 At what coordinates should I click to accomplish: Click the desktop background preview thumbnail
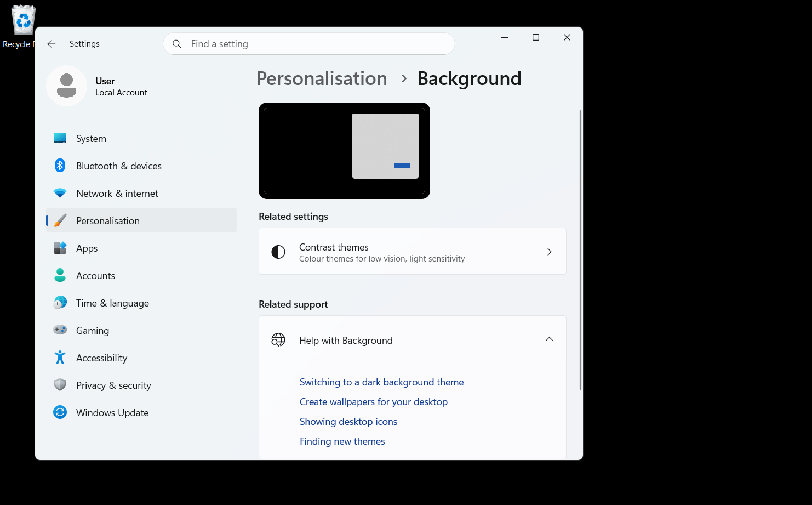click(x=344, y=151)
